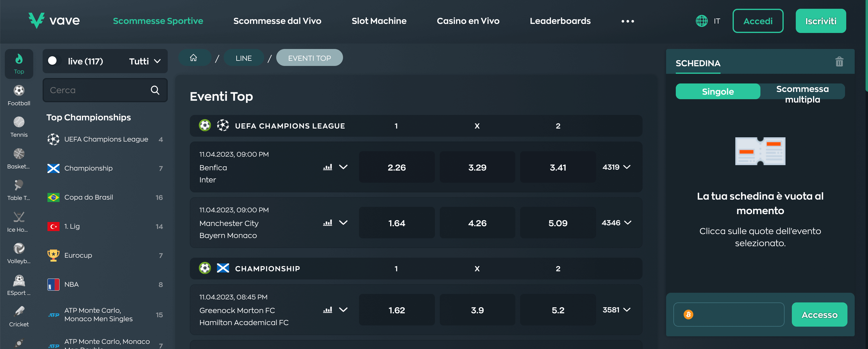Click EVENTI TOP breadcrumb
The height and width of the screenshot is (349, 868).
(x=309, y=58)
